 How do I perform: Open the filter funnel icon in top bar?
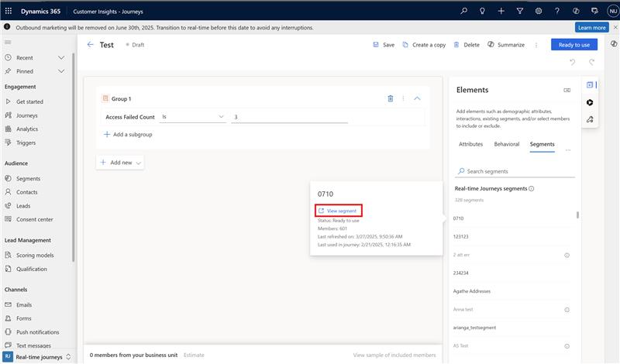[x=519, y=12]
